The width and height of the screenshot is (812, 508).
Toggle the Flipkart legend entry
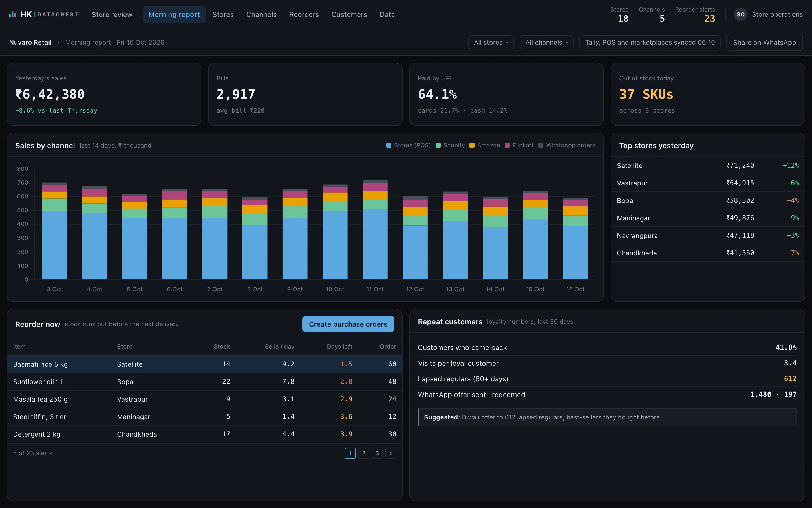pos(519,145)
